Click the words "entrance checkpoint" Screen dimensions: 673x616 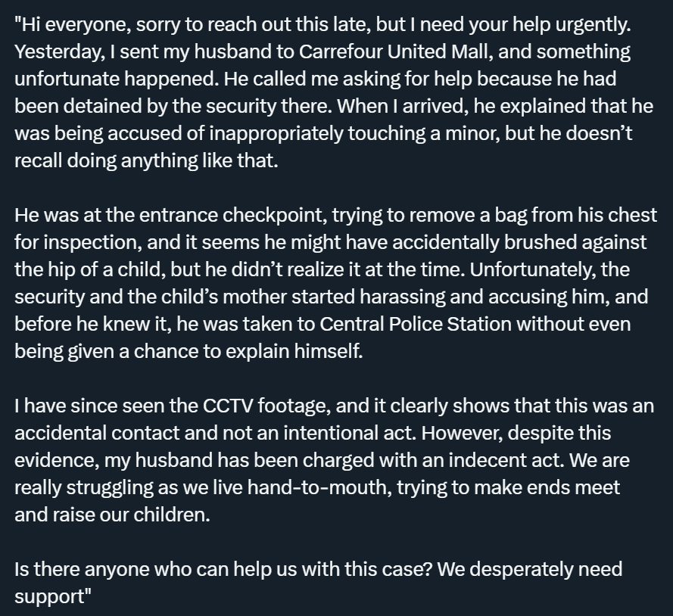[257, 216]
